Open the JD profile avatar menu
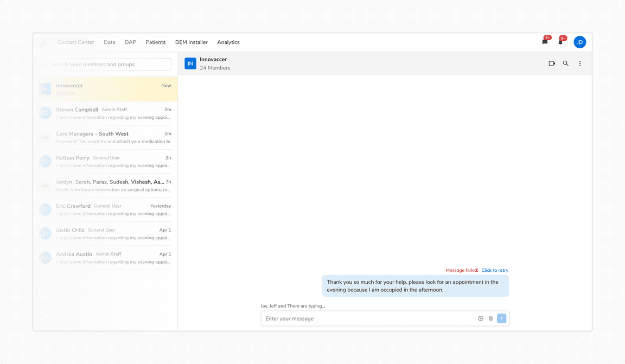The image size is (625, 364). pyautogui.click(x=579, y=42)
